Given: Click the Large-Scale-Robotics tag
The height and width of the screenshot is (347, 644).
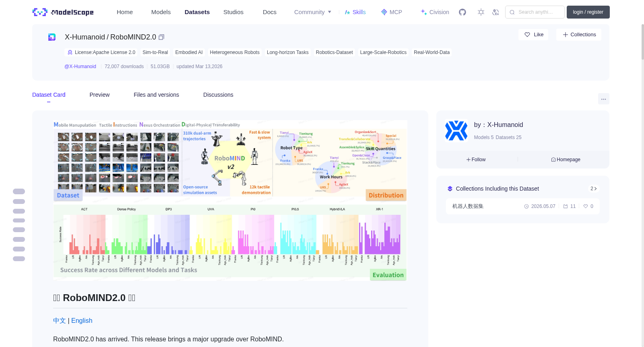Looking at the screenshot, I should [383, 52].
